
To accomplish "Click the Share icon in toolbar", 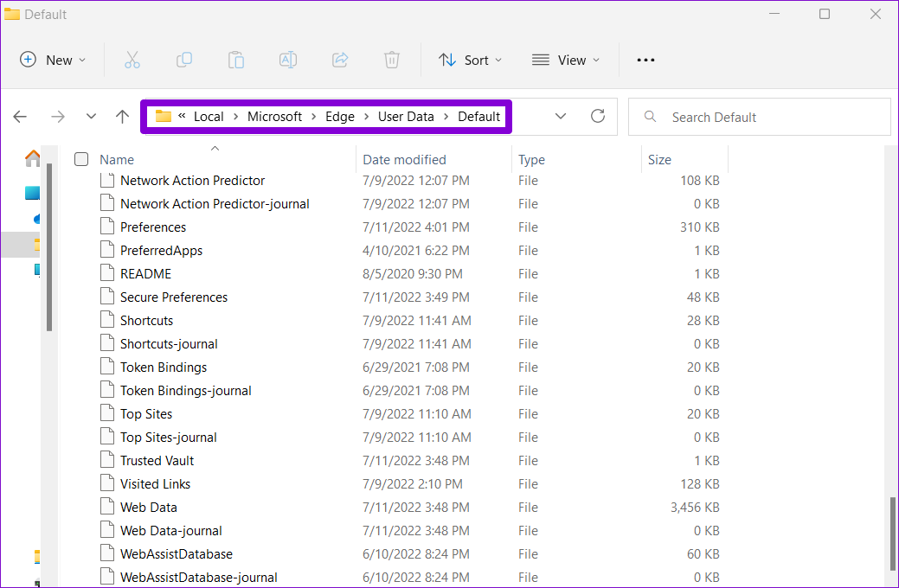I will (x=340, y=60).
